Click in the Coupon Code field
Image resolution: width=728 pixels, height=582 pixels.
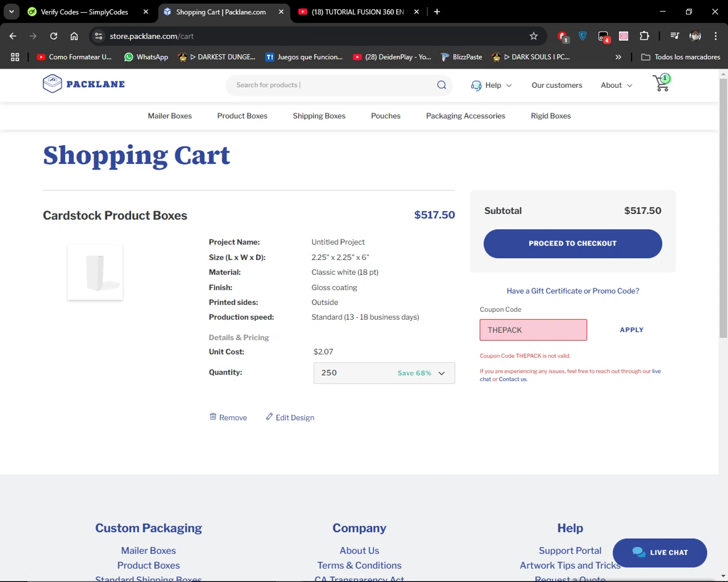tap(533, 330)
